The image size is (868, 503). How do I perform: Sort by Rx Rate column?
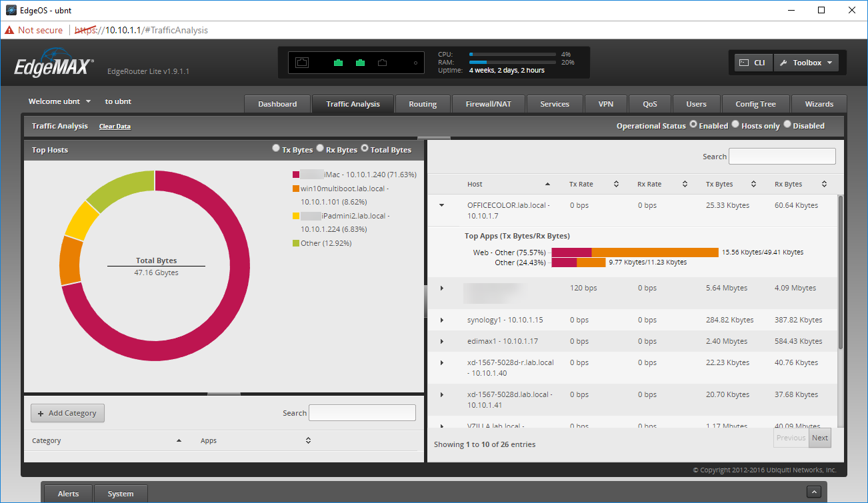point(662,184)
